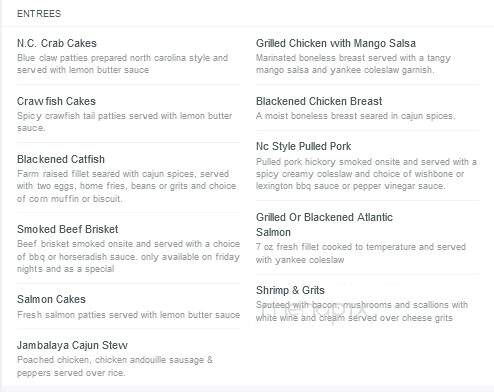Select Grilled Chicken with Mango Salsa
This screenshot has width=494, height=392.
pyautogui.click(x=336, y=43)
